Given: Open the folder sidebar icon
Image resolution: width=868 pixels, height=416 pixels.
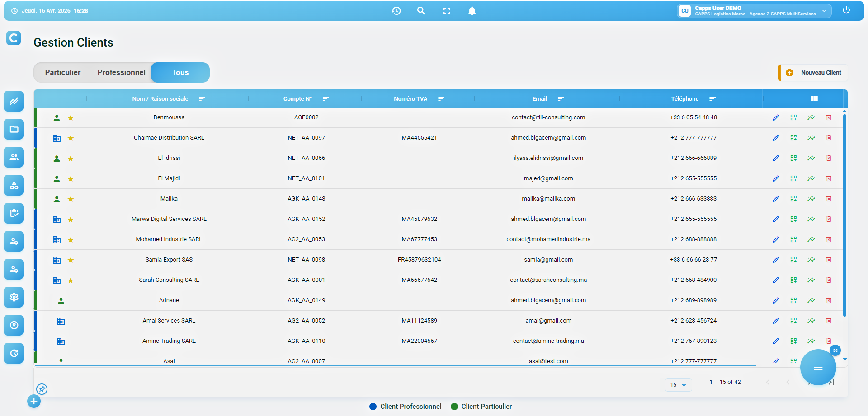Looking at the screenshot, I should point(14,129).
